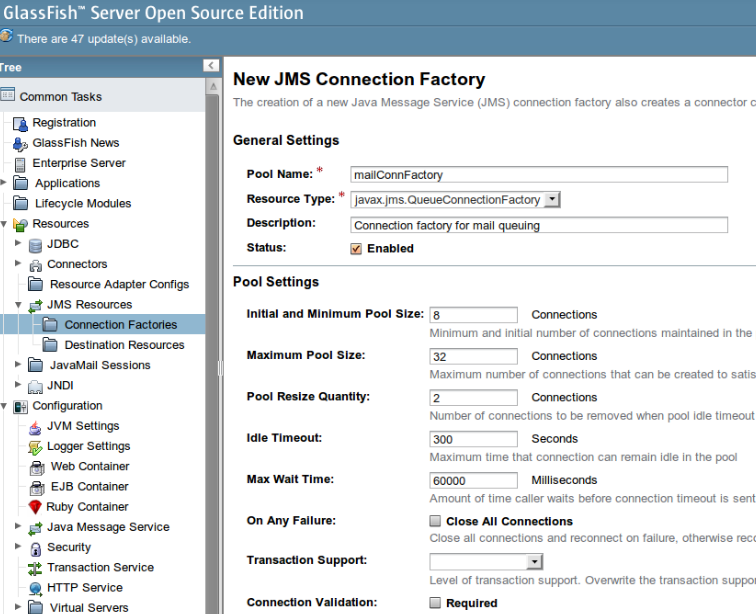Screen dimensions: 756x614
Task: Click the Enterprise Server icon
Action: pos(20,164)
